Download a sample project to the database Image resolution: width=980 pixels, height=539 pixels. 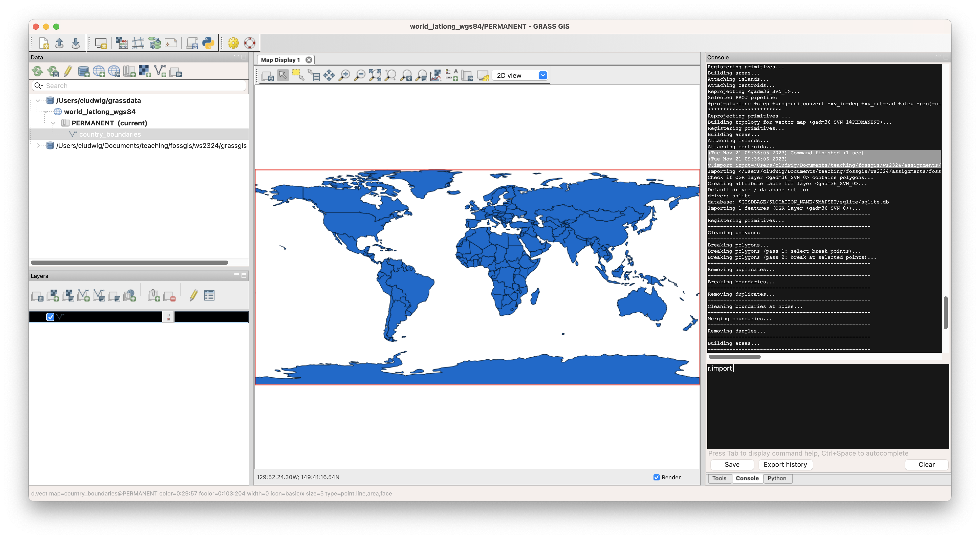click(114, 71)
